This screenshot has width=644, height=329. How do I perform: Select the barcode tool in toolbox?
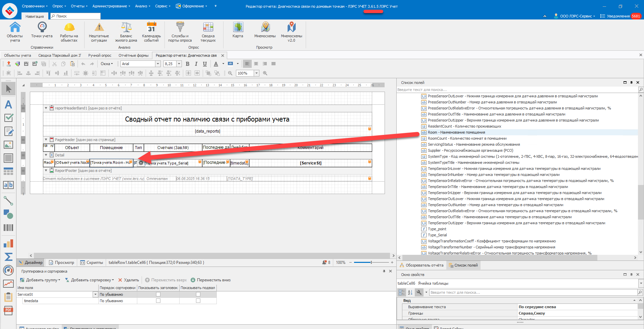(8, 228)
